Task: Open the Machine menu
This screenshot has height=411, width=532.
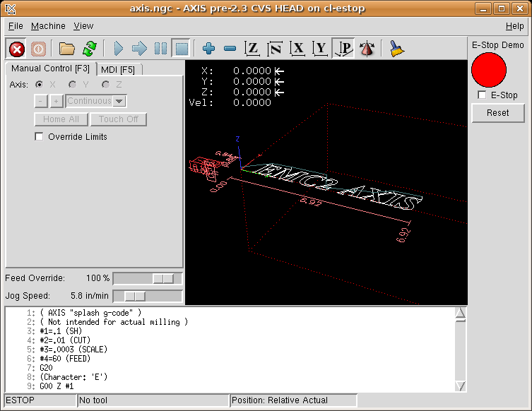Action: pos(48,26)
